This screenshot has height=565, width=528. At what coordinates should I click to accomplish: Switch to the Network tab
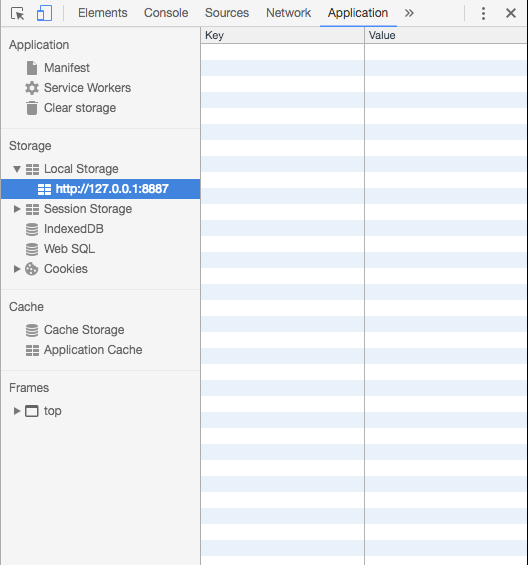click(x=289, y=13)
